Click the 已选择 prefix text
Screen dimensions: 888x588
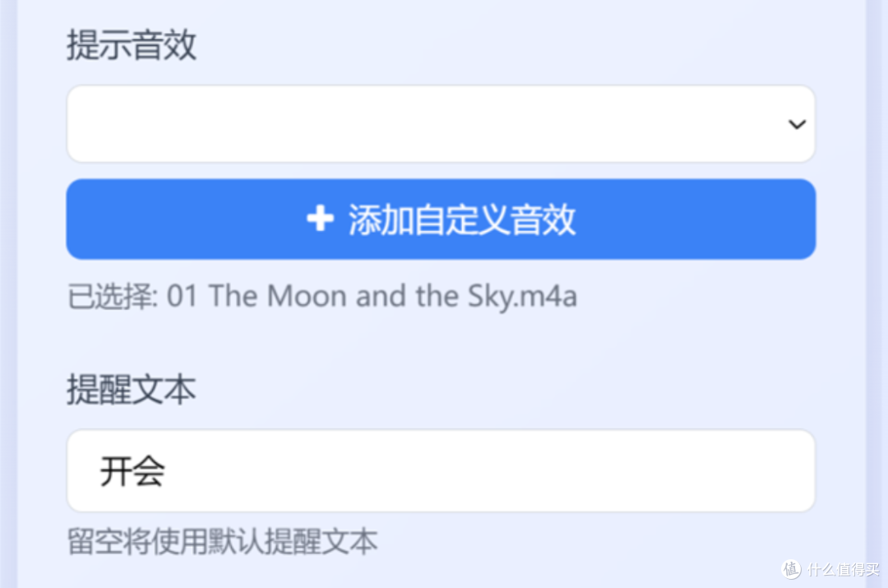[x=112, y=296]
